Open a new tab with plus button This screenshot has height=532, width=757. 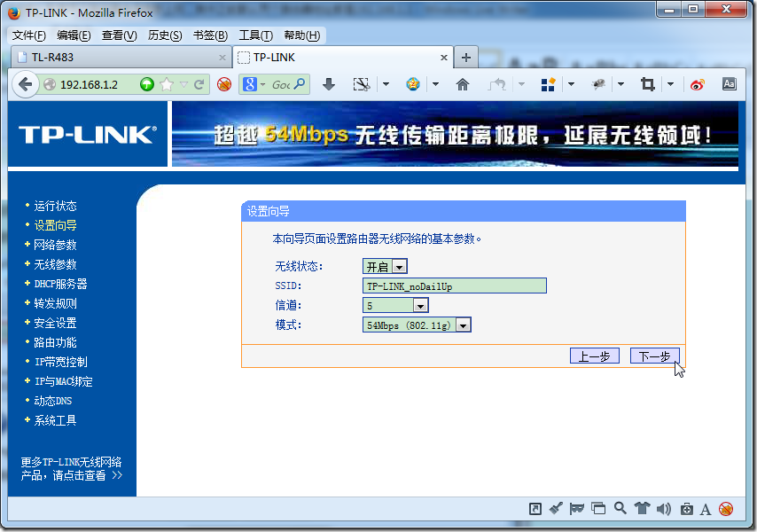tap(466, 58)
